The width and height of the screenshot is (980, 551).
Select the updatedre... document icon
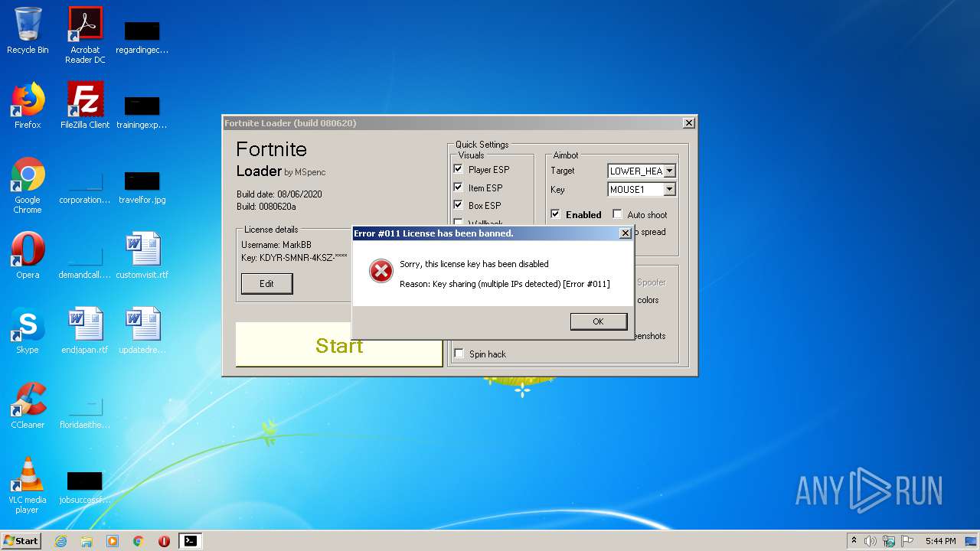(x=142, y=331)
